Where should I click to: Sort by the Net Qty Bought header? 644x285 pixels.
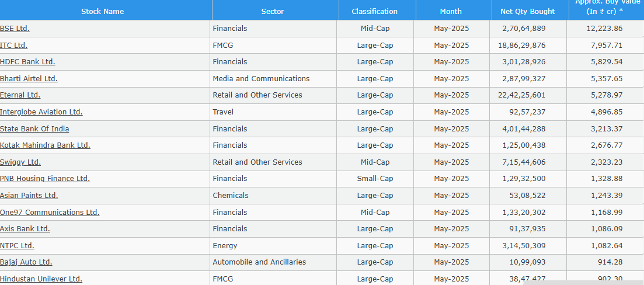click(x=528, y=11)
